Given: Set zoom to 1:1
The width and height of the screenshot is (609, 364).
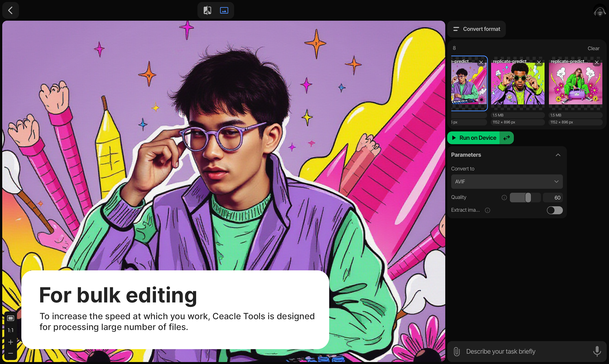Looking at the screenshot, I should pos(11,330).
